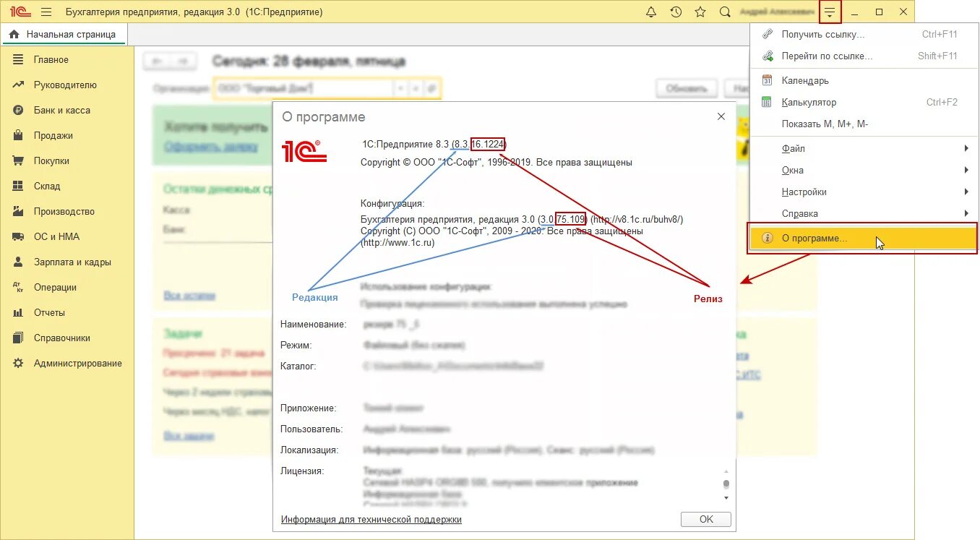This screenshot has height=540, width=980.
Task: Open Информация для технической поддержки link
Action: click(371, 520)
